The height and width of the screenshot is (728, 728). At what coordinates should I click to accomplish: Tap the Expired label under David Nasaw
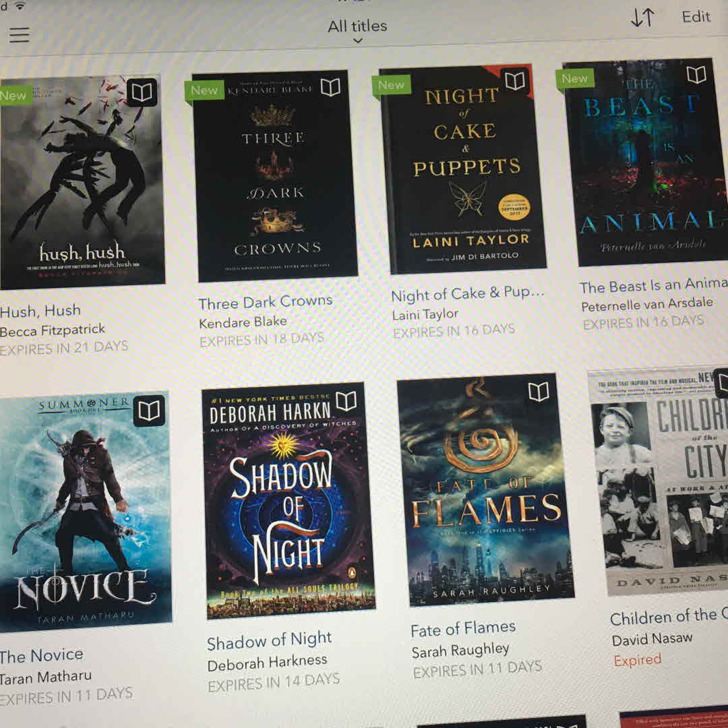[x=638, y=660]
